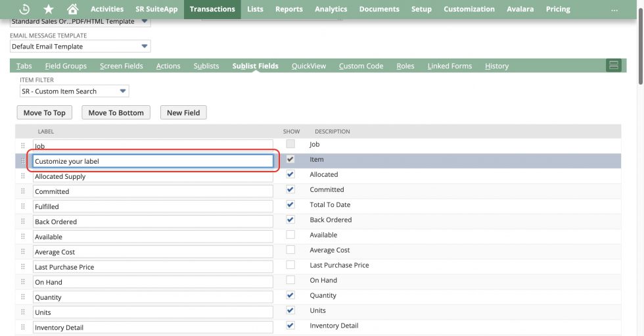This screenshot has height=336, width=644.
Task: Click the Customize your label text field
Action: (x=152, y=161)
